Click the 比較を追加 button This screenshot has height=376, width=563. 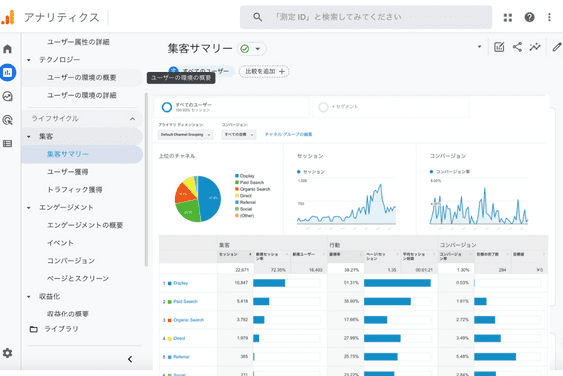coord(264,71)
